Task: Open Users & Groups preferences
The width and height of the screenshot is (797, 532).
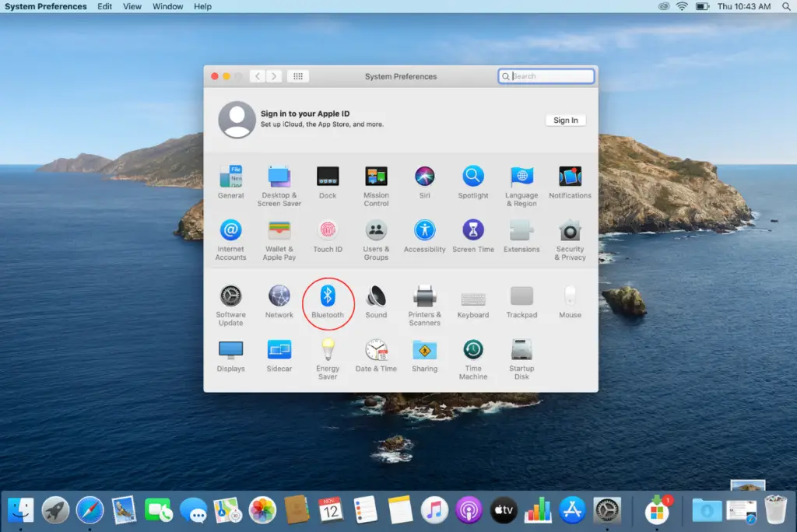Action: (376, 240)
